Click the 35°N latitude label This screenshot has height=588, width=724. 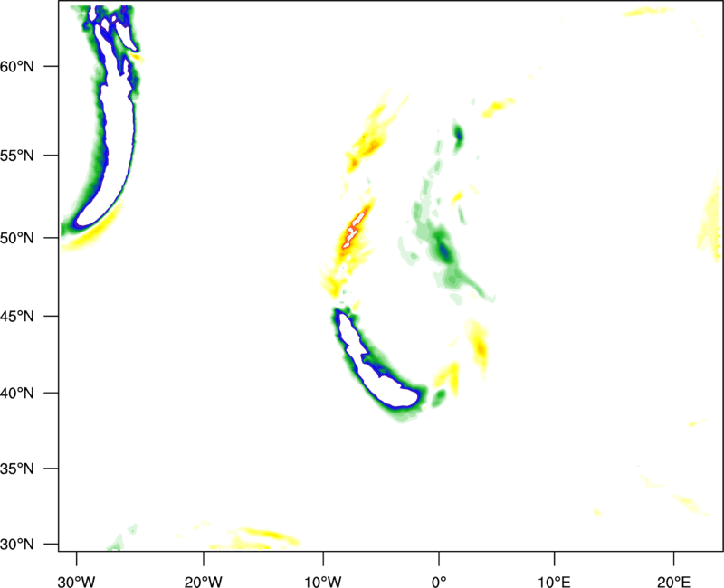(17, 469)
